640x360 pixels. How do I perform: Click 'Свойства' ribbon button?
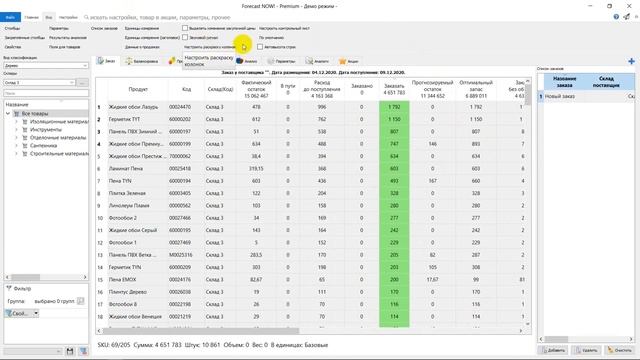click(13, 47)
